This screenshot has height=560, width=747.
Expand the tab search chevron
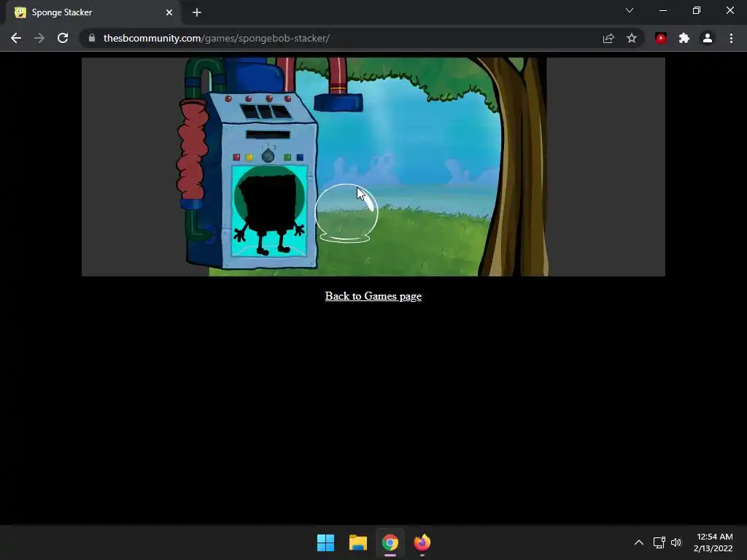pos(630,10)
